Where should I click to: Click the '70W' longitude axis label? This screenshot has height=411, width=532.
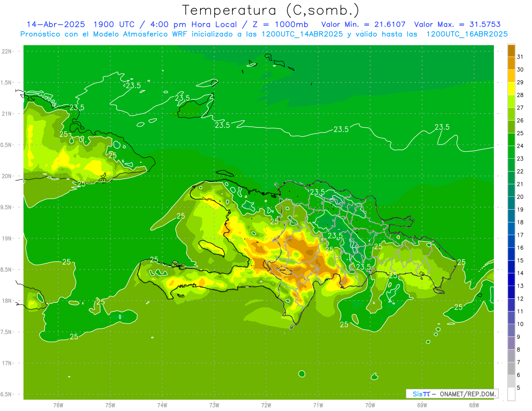point(370,405)
